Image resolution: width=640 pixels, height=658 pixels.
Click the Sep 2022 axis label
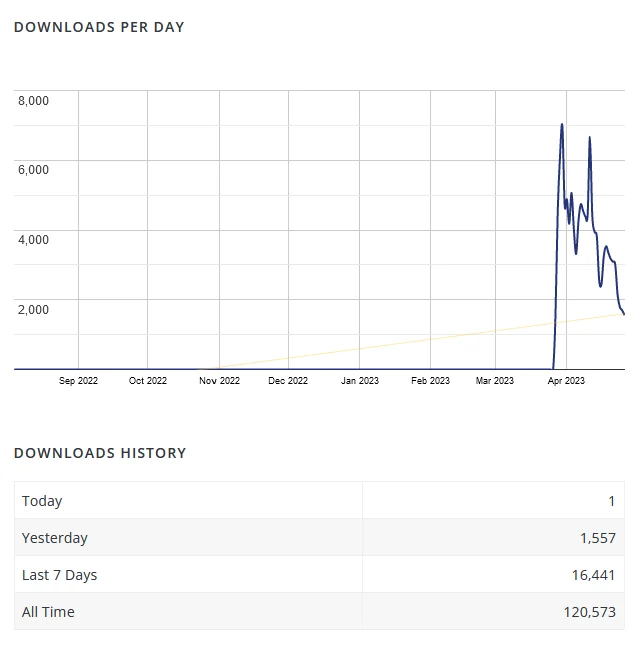[78, 381]
